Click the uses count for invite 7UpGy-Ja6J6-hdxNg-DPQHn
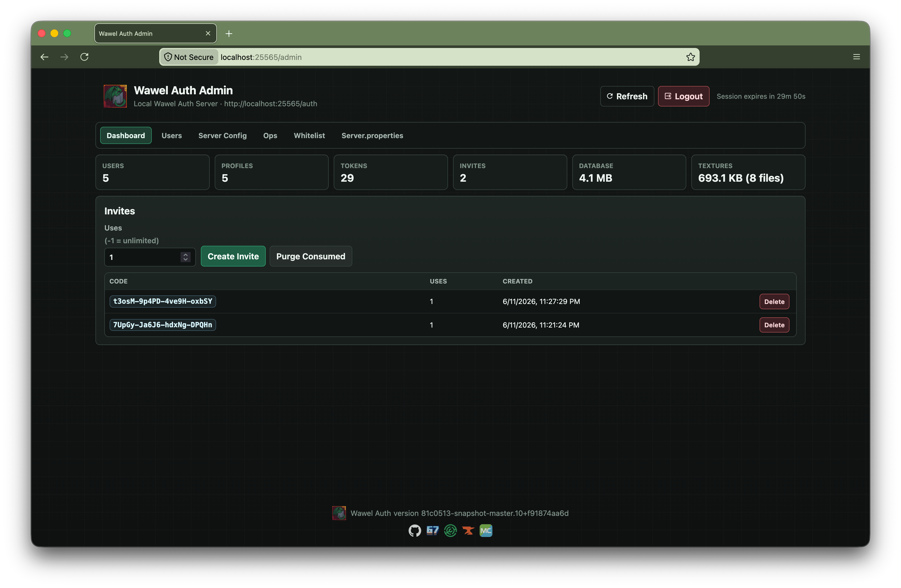Screen dimensions: 901x588 [431, 325]
